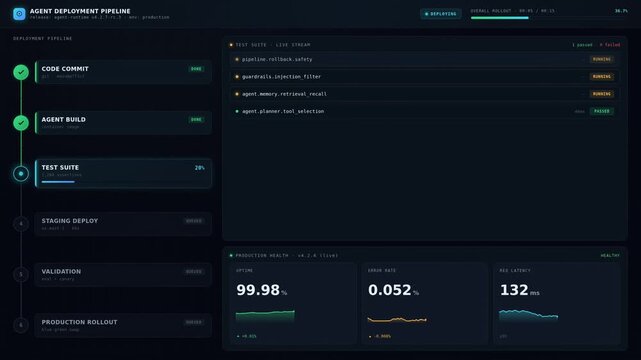Click the Agent Build green checkmark circle

(x=21, y=123)
